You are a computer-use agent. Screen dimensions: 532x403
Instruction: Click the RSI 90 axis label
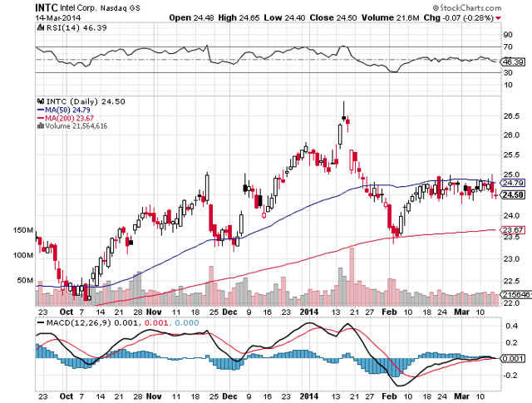[x=508, y=35]
